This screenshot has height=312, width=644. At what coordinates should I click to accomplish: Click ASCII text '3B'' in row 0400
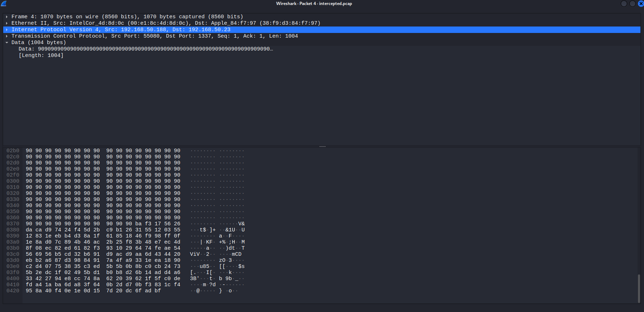pyautogui.click(x=195, y=279)
